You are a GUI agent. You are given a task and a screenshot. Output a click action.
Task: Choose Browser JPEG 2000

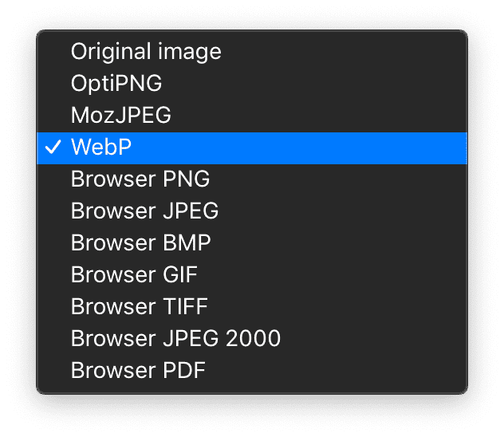tap(175, 339)
